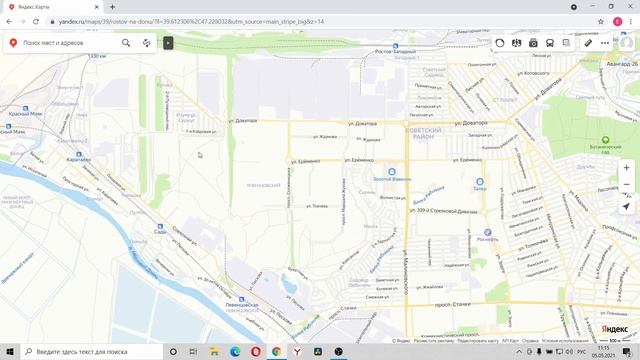640x360 pixels.
Task: Open Yandex Browser from the taskbar
Action: [x=297, y=351]
